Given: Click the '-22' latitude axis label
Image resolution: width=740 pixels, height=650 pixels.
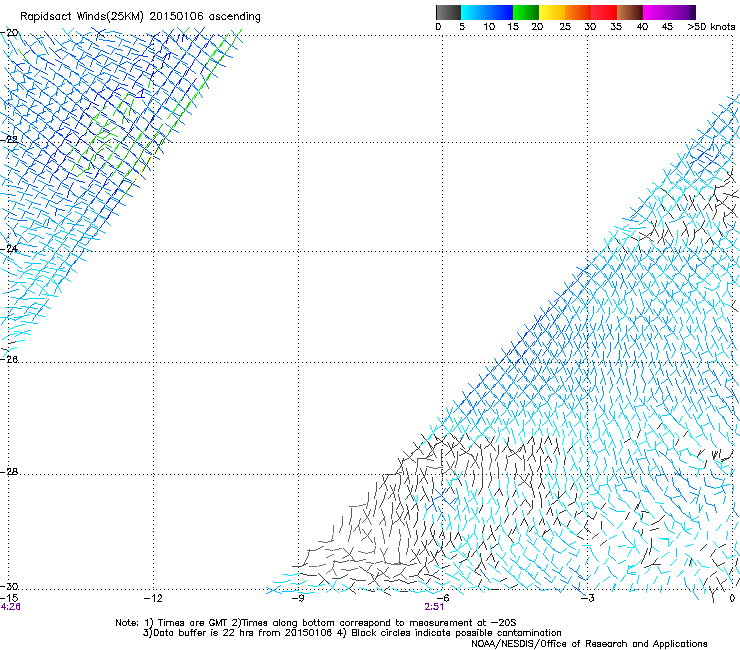Looking at the screenshot, I should tap(10, 140).
